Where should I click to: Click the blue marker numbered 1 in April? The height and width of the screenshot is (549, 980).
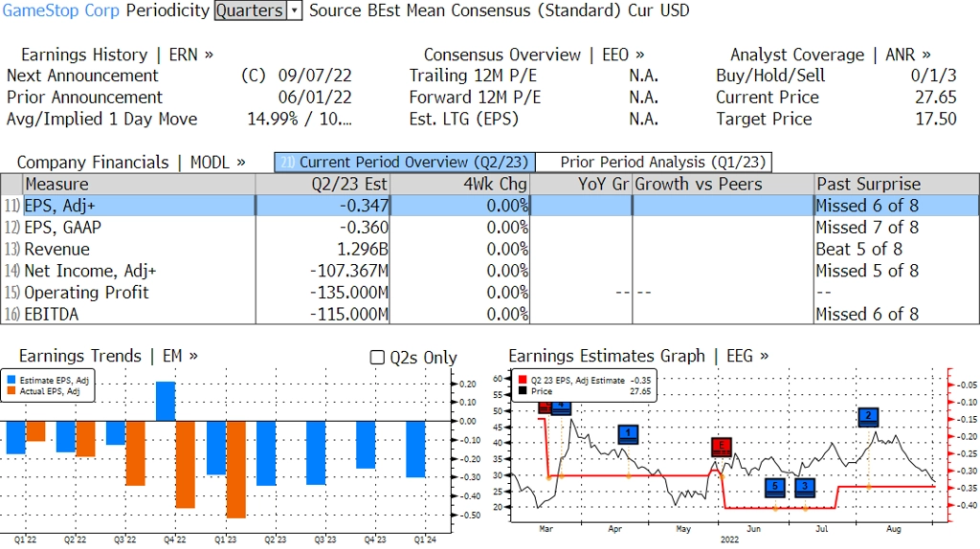[x=628, y=434]
